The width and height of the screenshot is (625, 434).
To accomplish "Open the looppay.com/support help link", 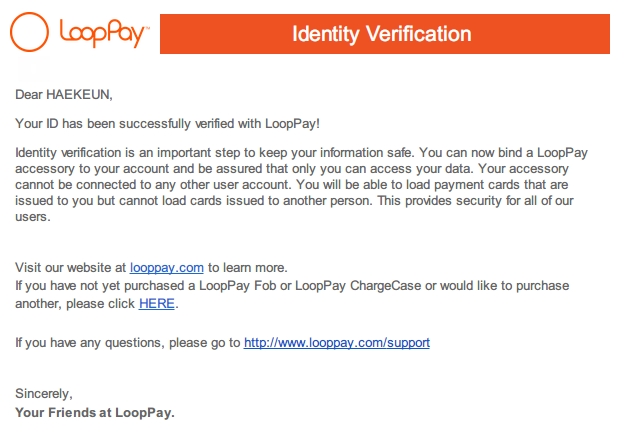I will (x=337, y=342).
